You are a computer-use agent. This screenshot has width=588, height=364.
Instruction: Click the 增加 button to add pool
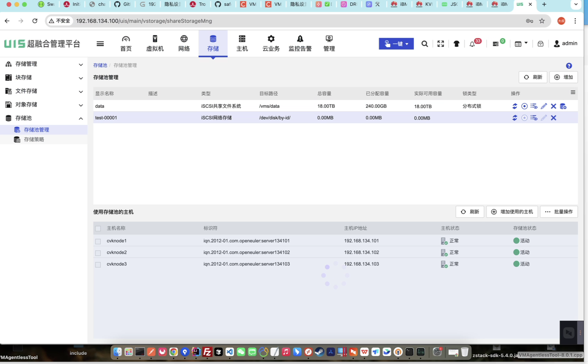563,77
